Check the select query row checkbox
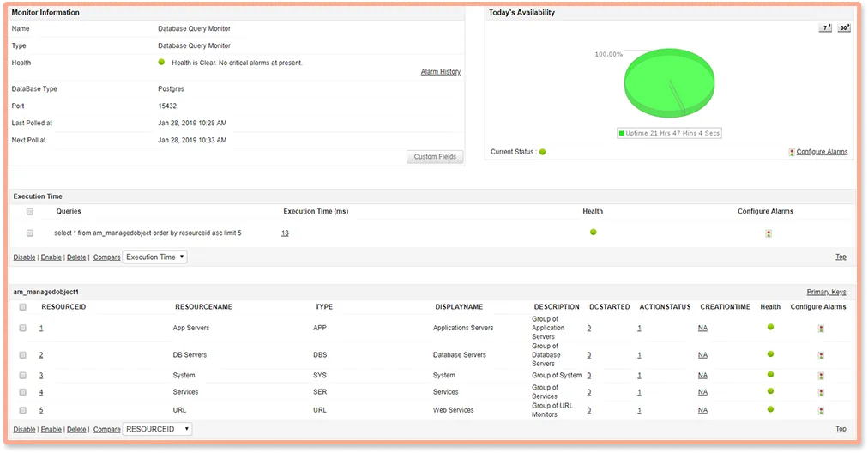 click(x=30, y=233)
